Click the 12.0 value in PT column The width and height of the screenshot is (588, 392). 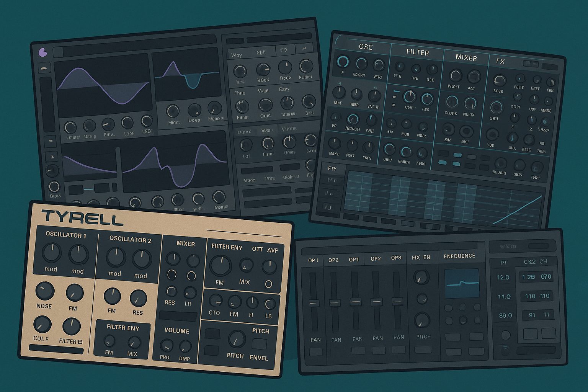pos(503,277)
